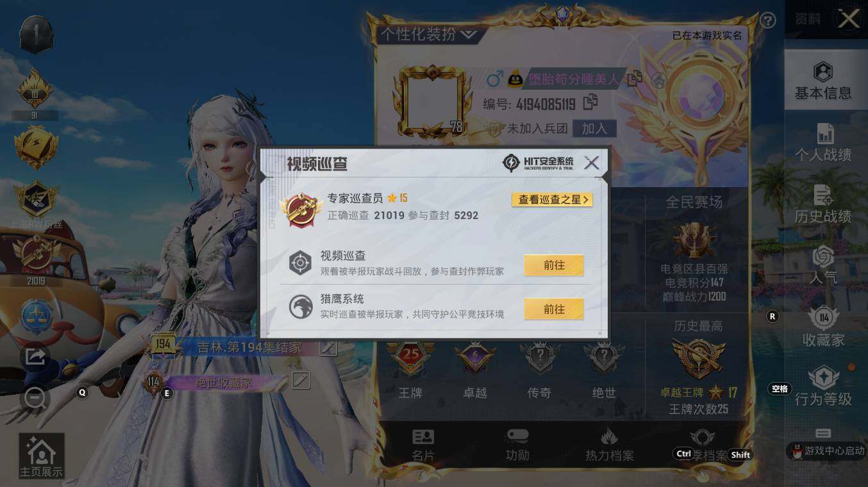Open the 收藏家 sidebar tab
The height and width of the screenshot is (487, 868).
[823, 327]
